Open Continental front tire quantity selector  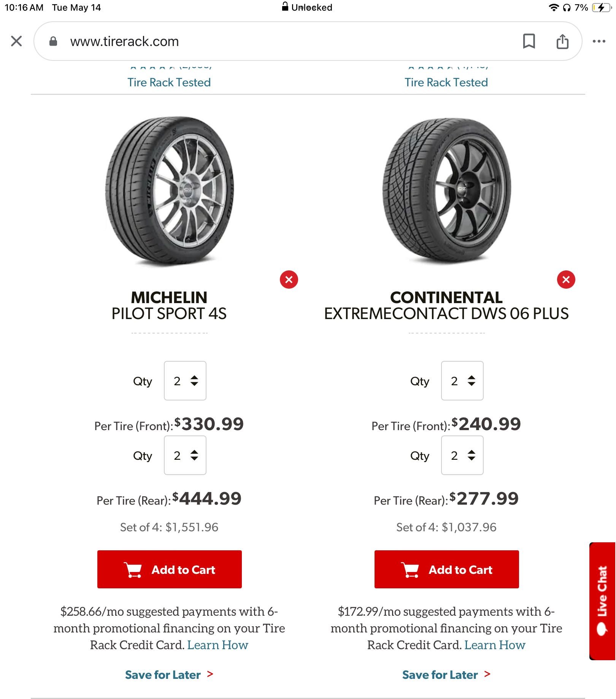[462, 381]
